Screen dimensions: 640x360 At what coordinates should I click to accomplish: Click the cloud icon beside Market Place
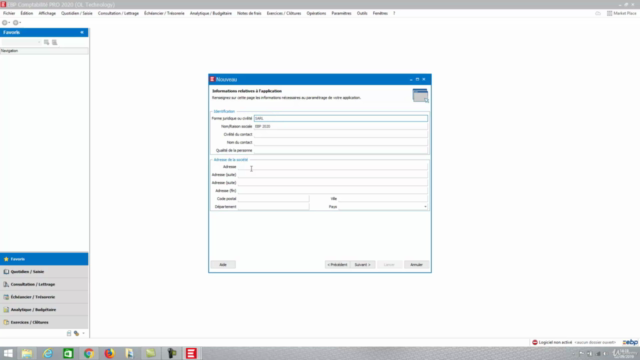tap(598, 13)
